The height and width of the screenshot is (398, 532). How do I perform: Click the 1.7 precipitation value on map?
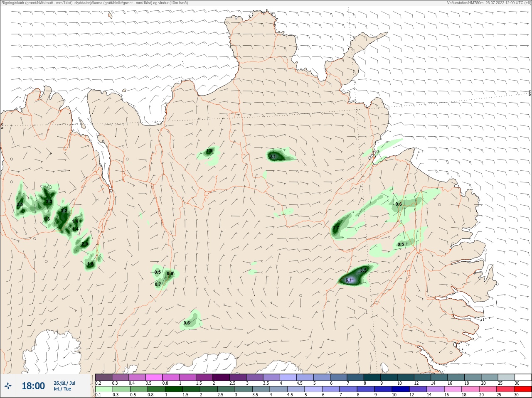pyautogui.click(x=336, y=228)
